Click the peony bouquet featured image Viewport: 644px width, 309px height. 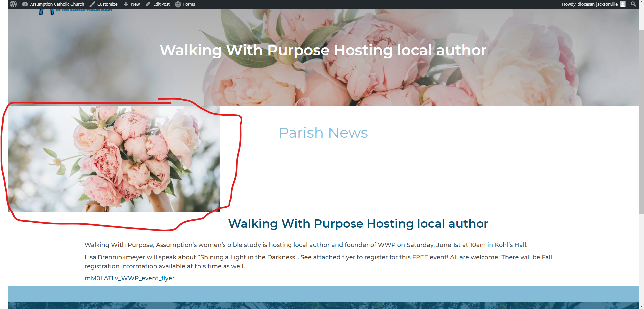point(113,159)
